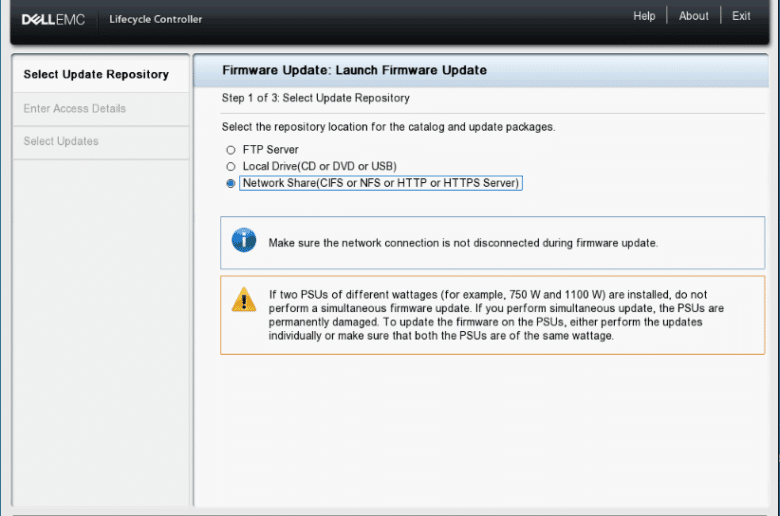This screenshot has width=780, height=516.
Task: Click the Network Share option label
Action: 381,183
